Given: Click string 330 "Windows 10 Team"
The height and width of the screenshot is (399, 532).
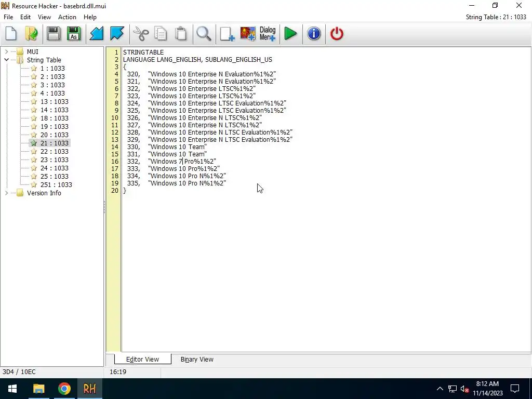Looking at the screenshot, I should [x=177, y=147].
